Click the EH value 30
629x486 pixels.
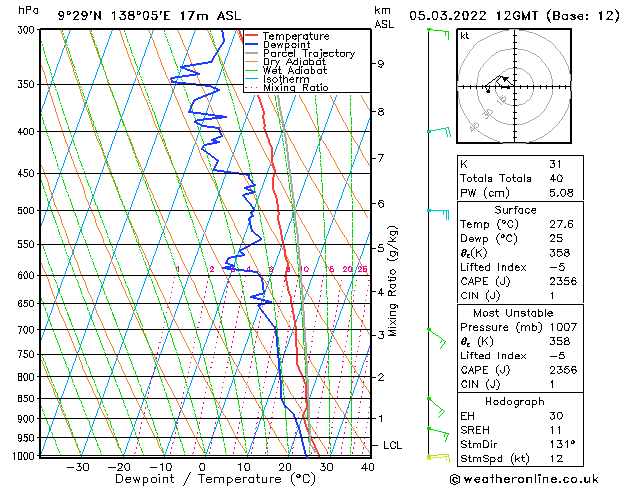point(556,416)
